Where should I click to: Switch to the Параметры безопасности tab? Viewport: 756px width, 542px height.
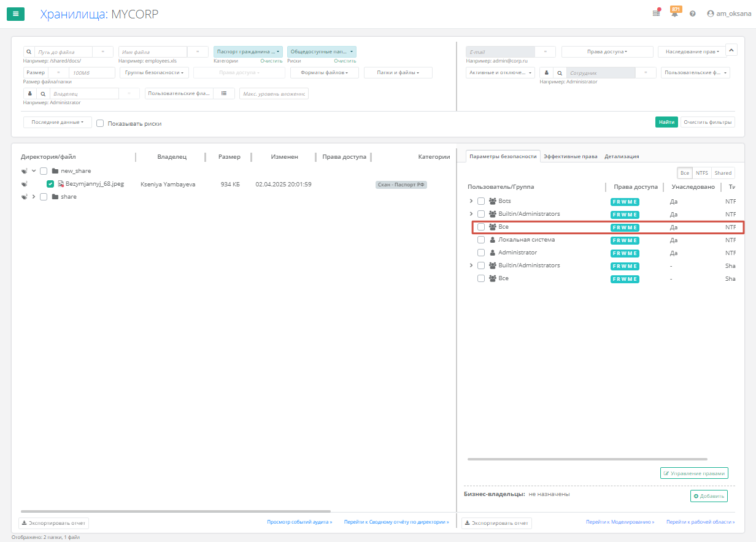point(503,156)
